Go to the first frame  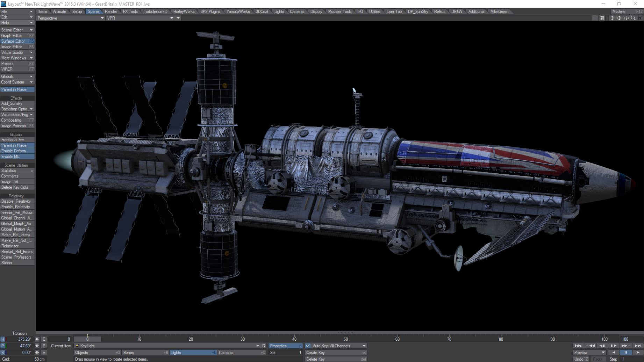point(578,346)
